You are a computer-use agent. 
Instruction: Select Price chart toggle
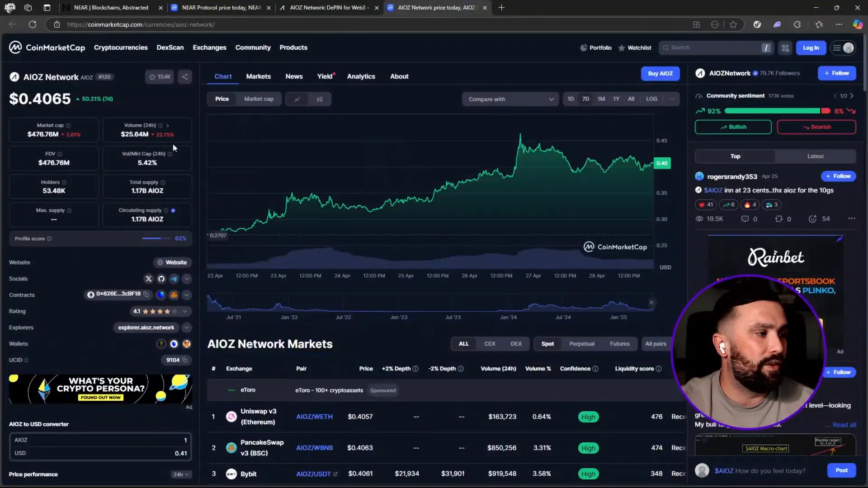(222, 99)
